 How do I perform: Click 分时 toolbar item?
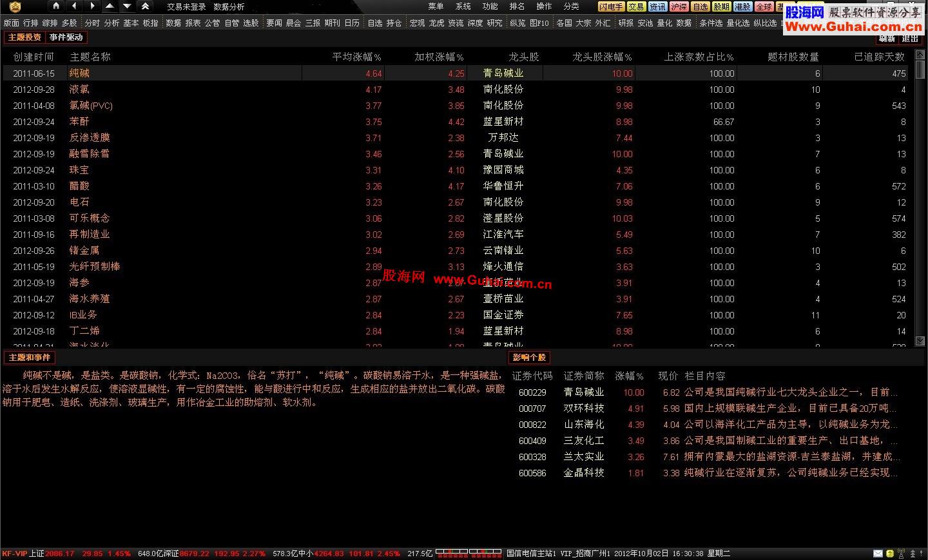pyautogui.click(x=92, y=23)
